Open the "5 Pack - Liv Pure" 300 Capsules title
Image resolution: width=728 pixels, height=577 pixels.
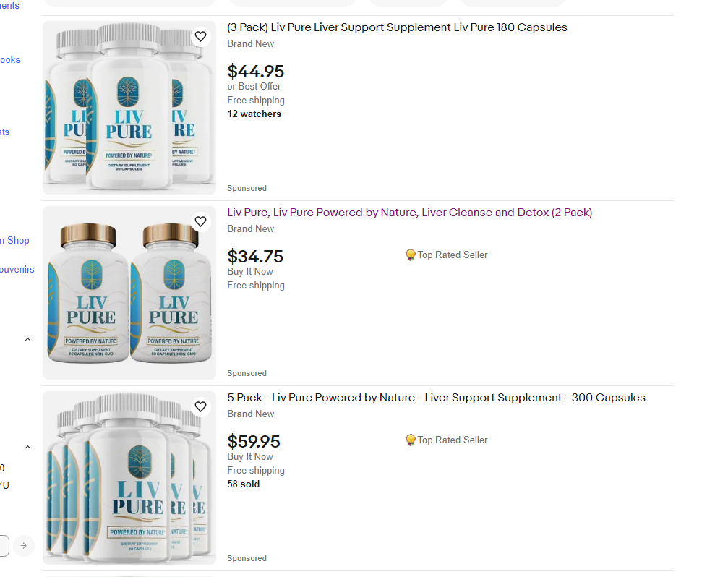click(436, 398)
